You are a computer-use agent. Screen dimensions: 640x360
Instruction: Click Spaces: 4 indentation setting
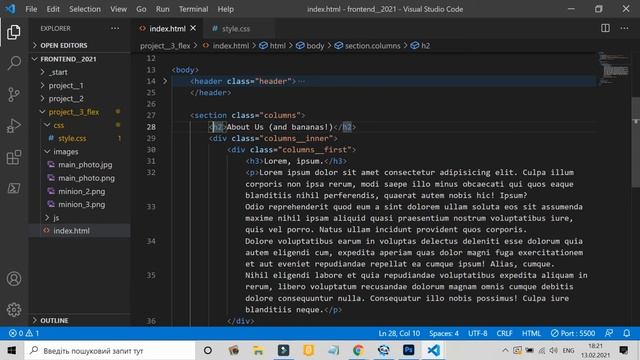(x=444, y=333)
